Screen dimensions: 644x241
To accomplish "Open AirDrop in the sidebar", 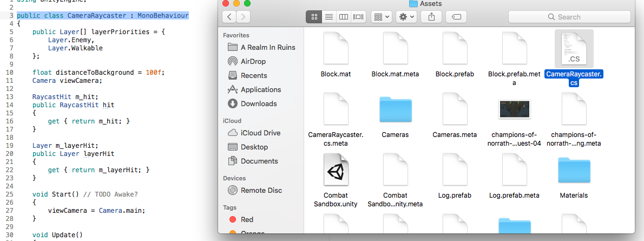I will (253, 61).
